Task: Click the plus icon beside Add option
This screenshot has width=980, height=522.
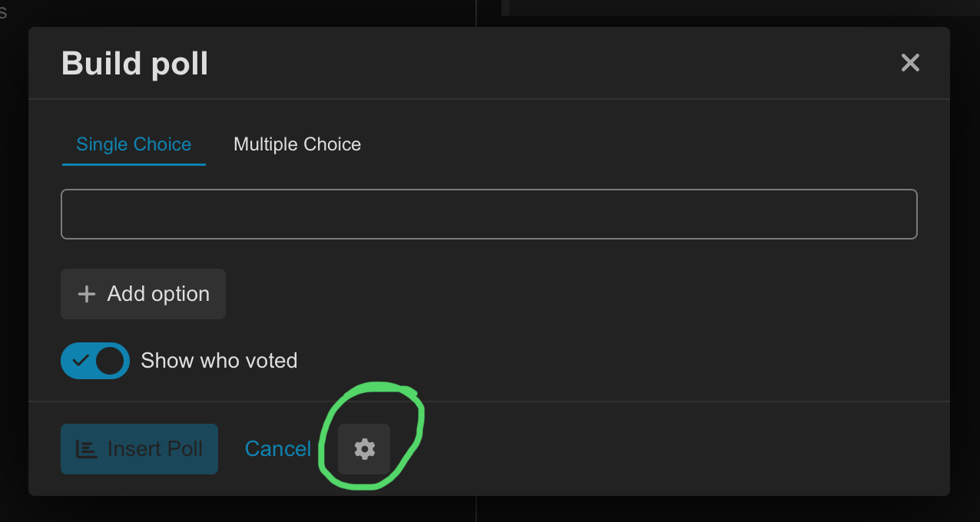Action: tap(87, 294)
